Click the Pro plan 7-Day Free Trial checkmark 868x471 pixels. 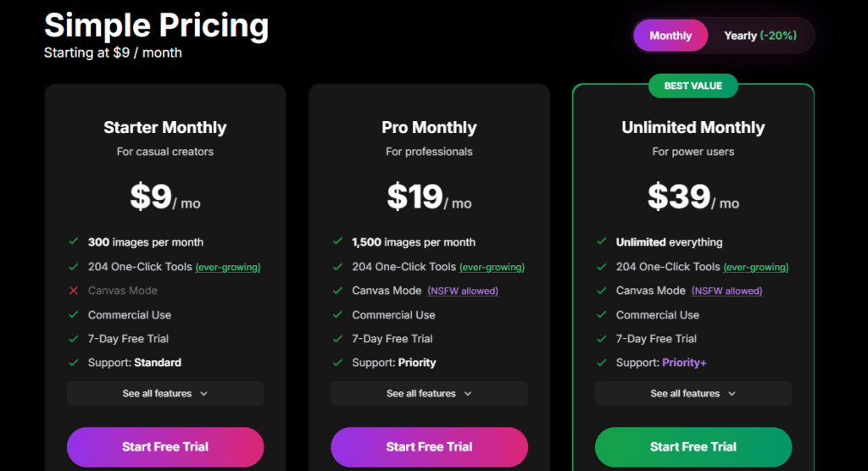[337, 339]
